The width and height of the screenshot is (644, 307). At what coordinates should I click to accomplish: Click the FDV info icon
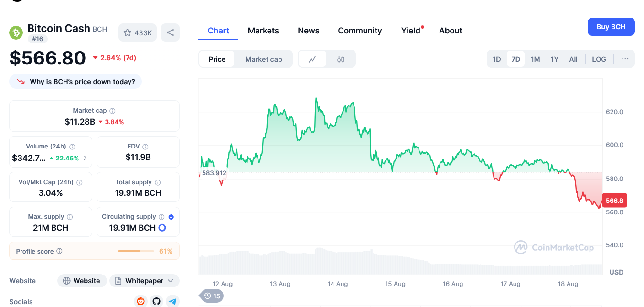tap(145, 147)
